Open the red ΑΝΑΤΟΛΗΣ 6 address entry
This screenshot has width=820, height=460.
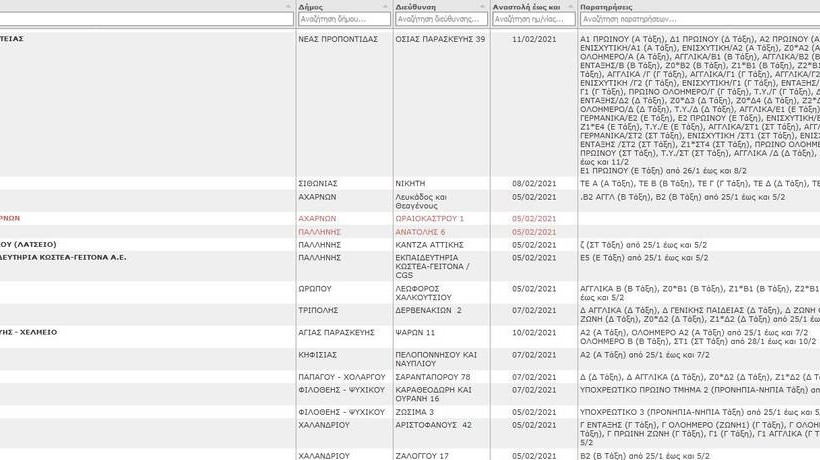click(x=421, y=232)
